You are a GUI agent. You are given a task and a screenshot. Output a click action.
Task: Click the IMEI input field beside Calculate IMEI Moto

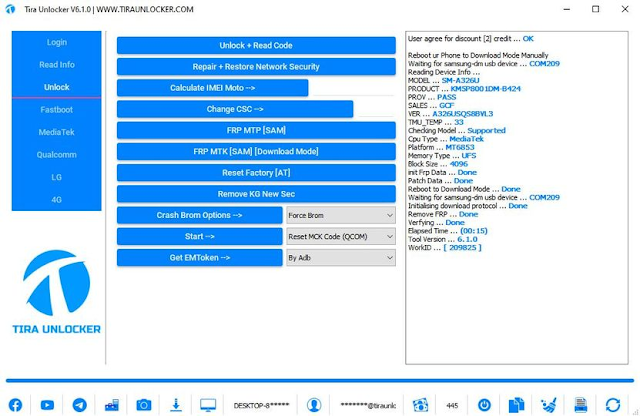[353, 88]
